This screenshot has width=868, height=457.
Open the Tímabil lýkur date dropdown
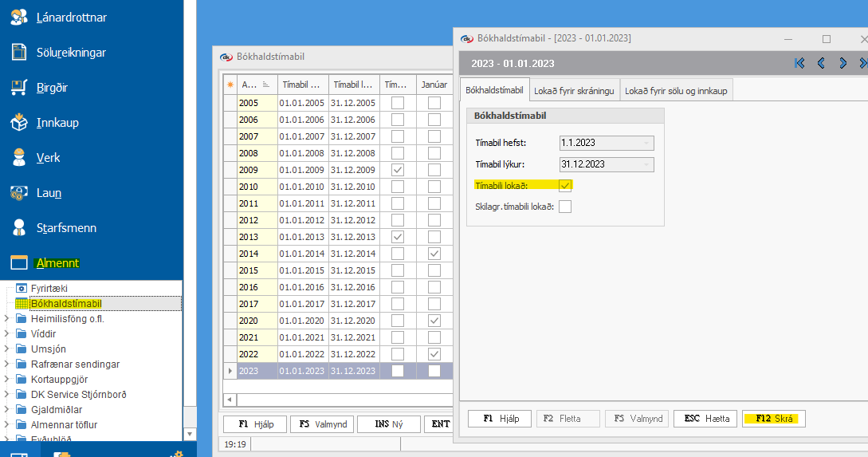coord(646,165)
